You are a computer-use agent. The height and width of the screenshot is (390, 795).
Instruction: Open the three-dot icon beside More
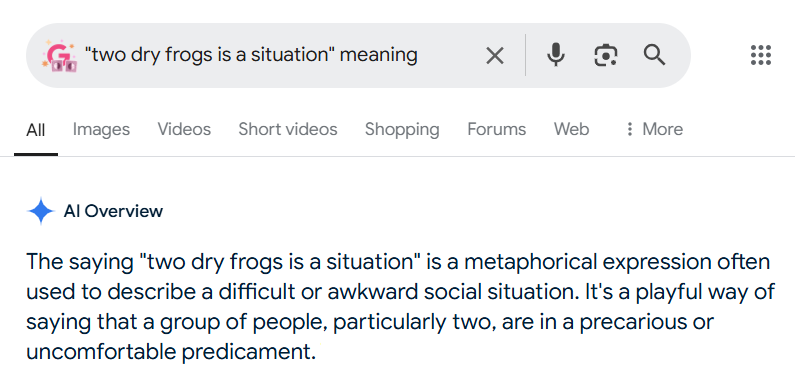[x=630, y=129]
